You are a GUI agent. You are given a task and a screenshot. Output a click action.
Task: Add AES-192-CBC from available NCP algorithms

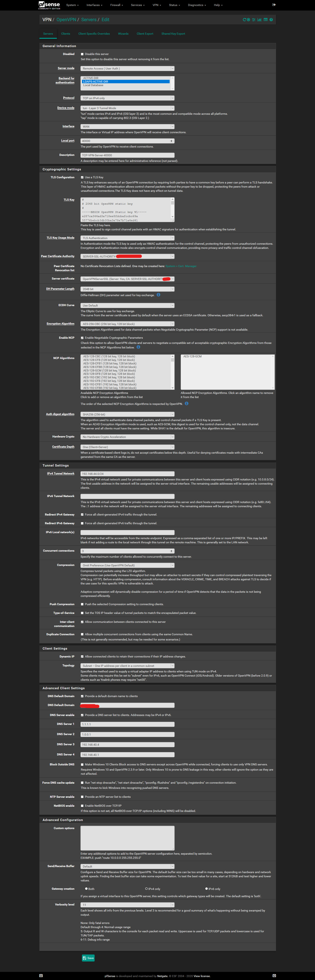(x=109, y=377)
